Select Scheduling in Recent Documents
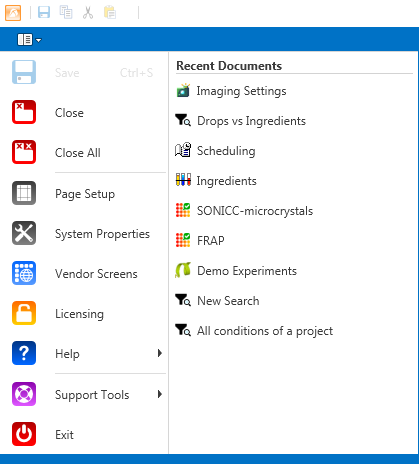Screen dimensions: 419x464 215,151
